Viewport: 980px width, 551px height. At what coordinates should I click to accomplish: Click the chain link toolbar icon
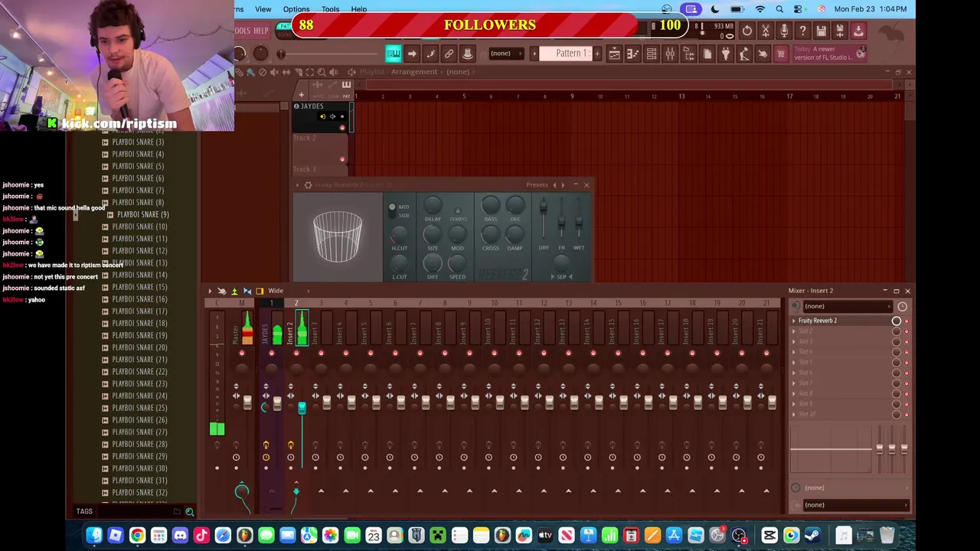click(449, 54)
